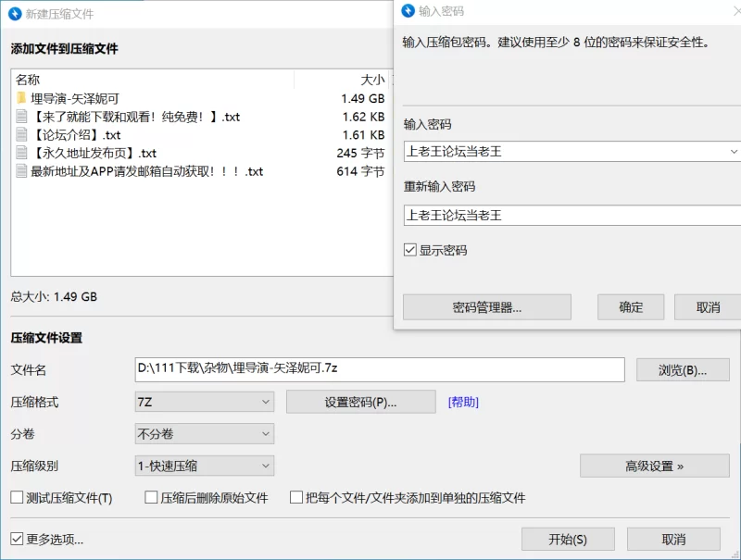Click the file icon of 【永久地址发布页】.txt

[x=21, y=153]
